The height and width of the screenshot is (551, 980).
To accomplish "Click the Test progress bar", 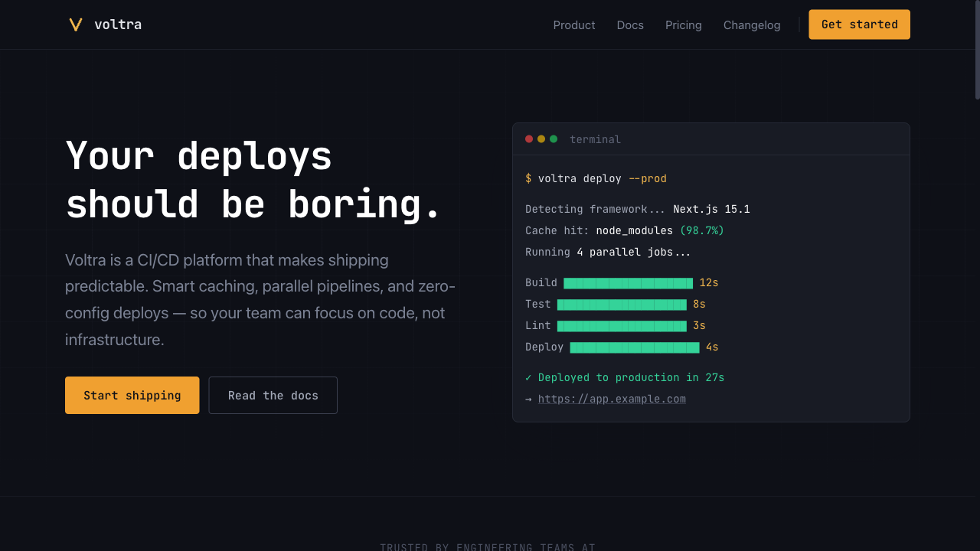I will [x=622, y=304].
